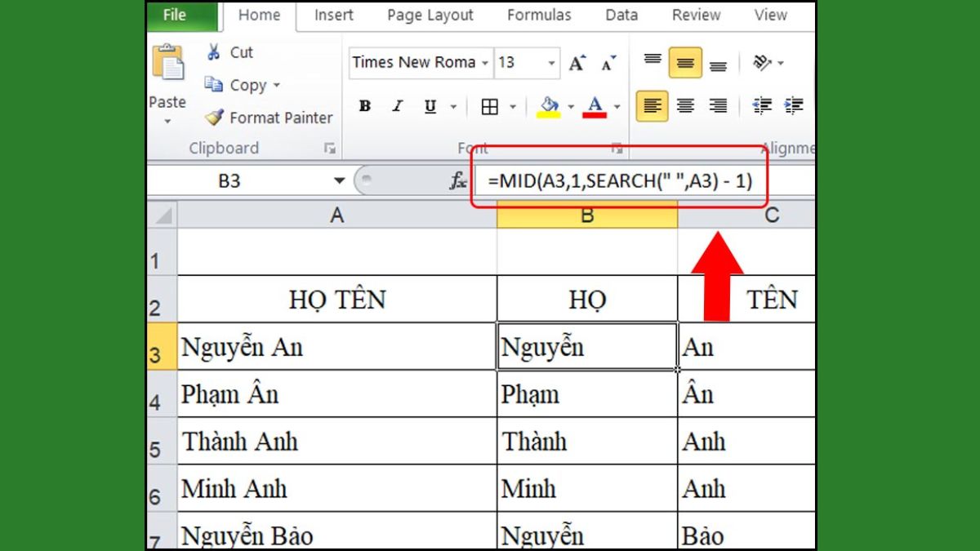Increase the cell indent
Image resolution: width=980 pixels, height=551 pixels.
(793, 106)
